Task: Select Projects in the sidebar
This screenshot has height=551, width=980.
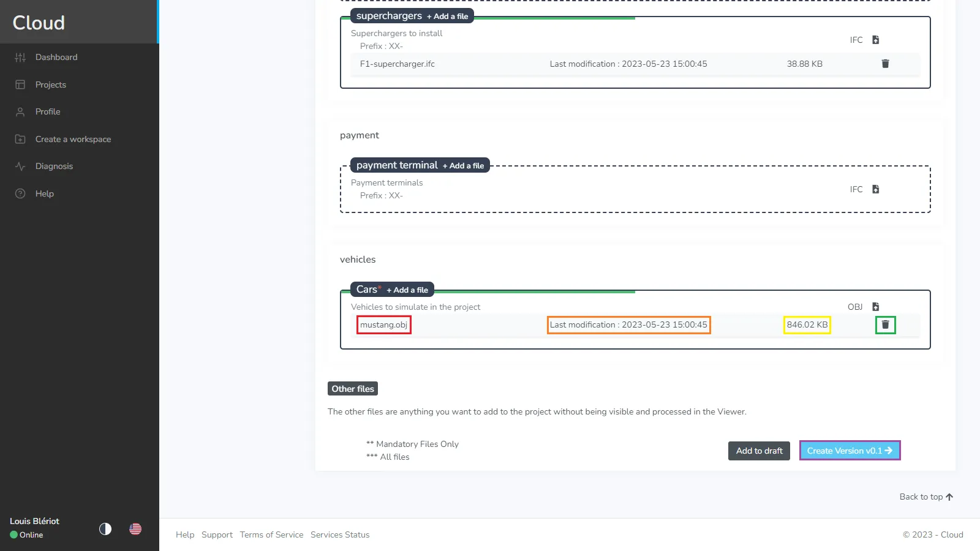Action: [50, 84]
